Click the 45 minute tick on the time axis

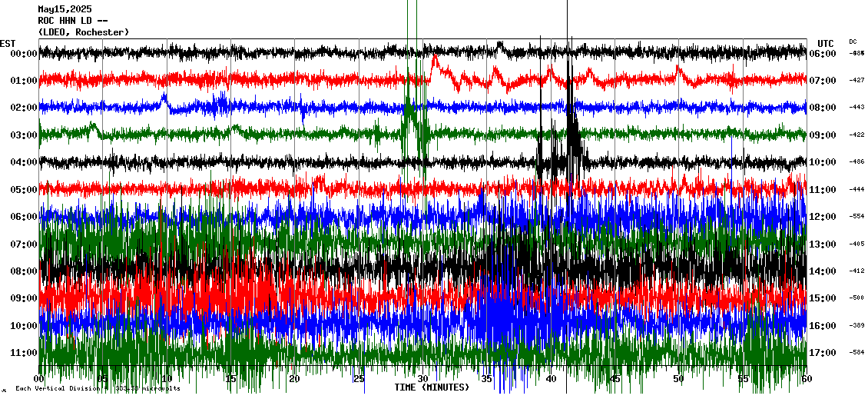coord(615,379)
